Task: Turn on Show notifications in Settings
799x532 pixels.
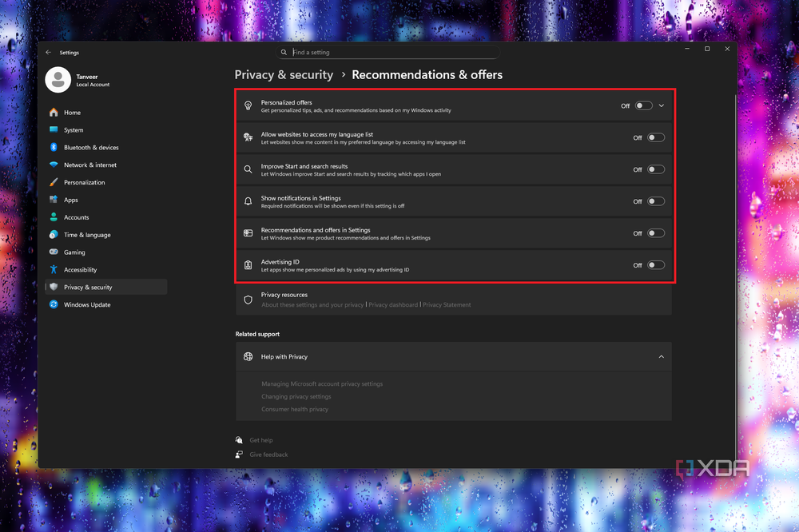Action: [656, 201]
